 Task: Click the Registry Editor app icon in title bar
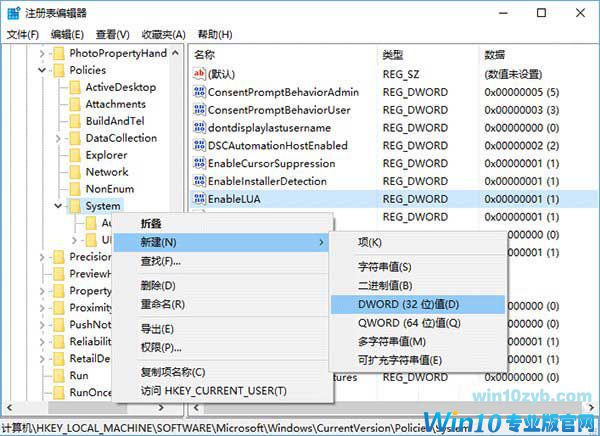click(14, 11)
